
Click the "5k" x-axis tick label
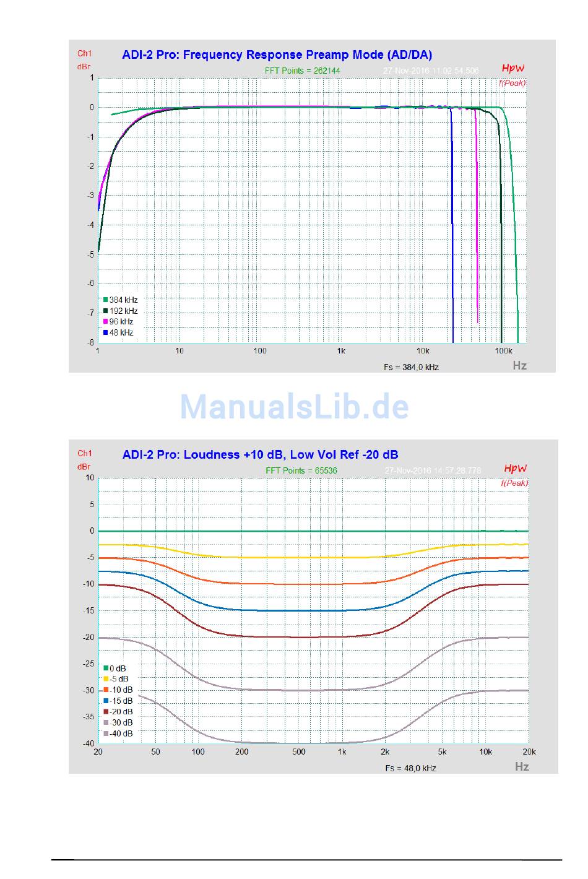point(442,752)
